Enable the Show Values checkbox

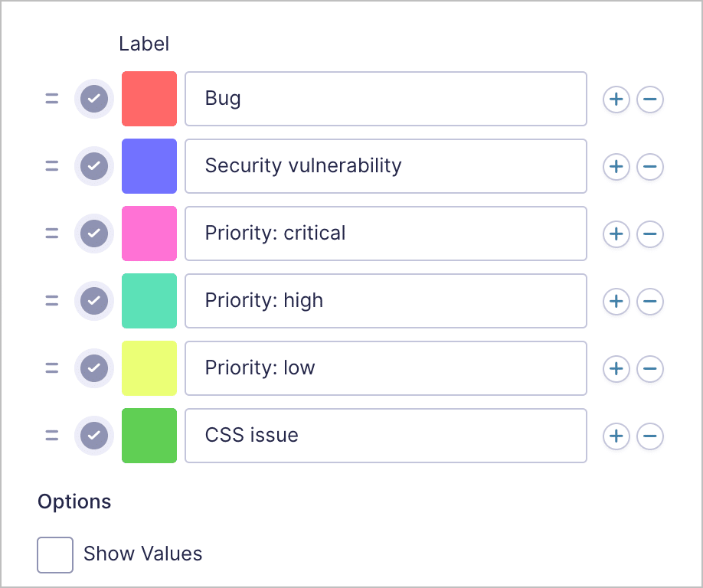(x=55, y=555)
